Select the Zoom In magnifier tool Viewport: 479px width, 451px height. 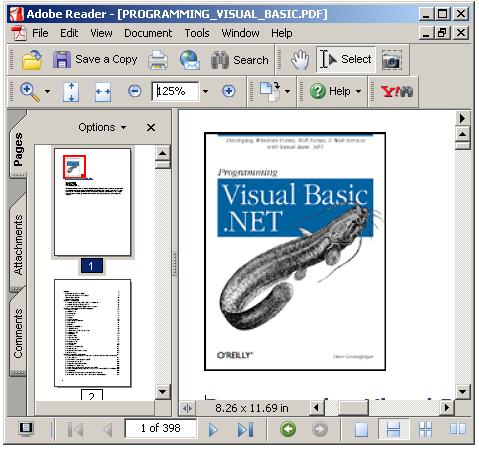pyautogui.click(x=30, y=92)
